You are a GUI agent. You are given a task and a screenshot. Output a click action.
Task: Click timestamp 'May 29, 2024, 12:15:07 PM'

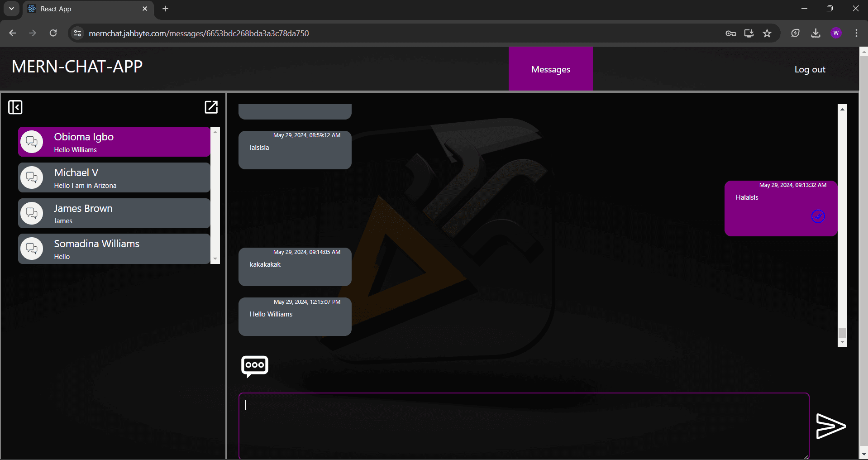(307, 302)
